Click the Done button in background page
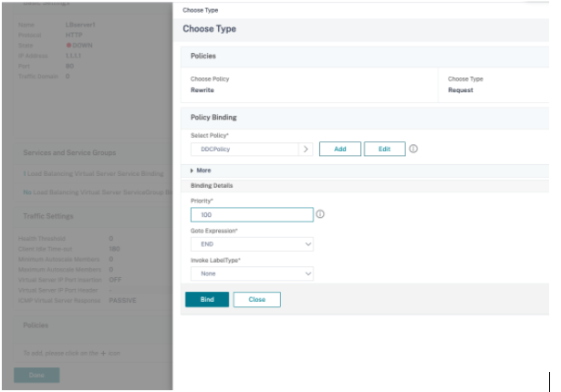 [36, 376]
